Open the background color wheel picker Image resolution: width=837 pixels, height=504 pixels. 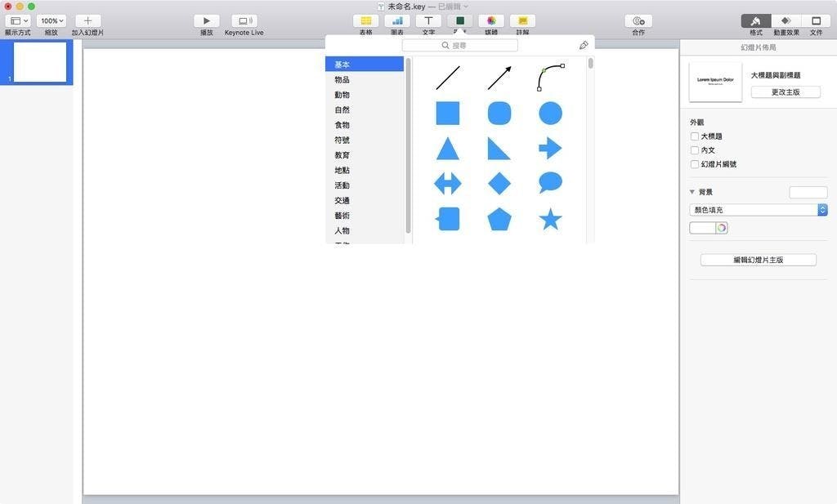click(722, 228)
